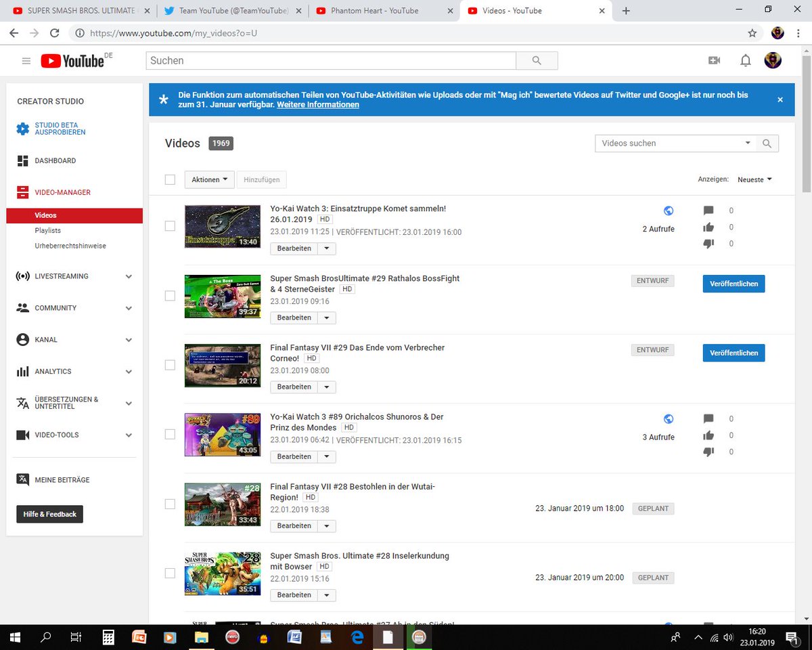Click thumbs down icon for Orichalcos Shunoros video
812x650 pixels.
click(x=708, y=452)
